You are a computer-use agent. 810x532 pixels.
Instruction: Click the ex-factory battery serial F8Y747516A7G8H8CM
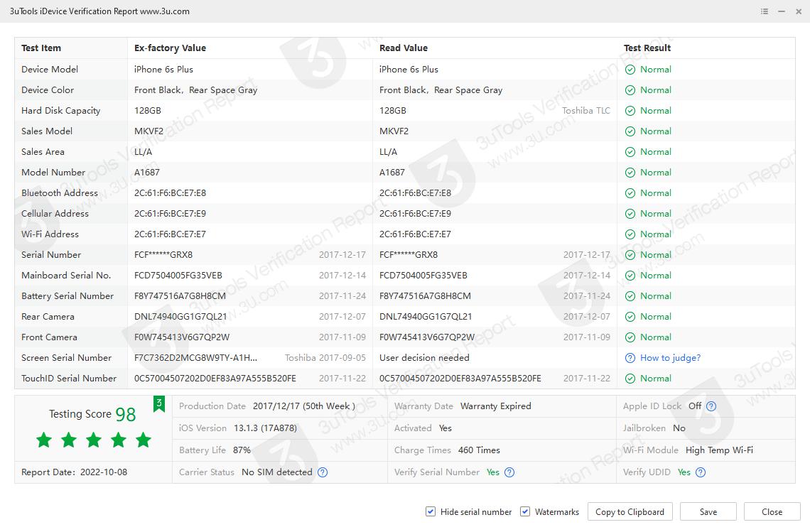click(180, 296)
